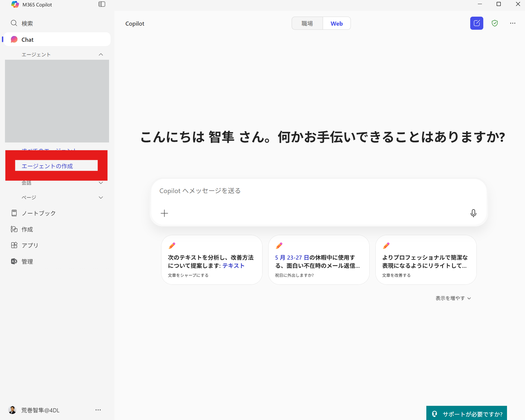
Task: Minimize the M365 Copilot window
Action: (480, 4)
